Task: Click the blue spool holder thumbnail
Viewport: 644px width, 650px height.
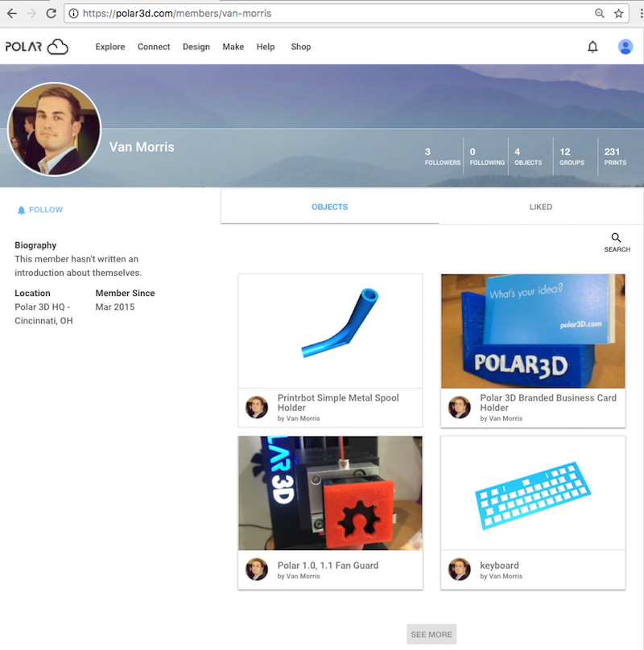Action: 330,331
